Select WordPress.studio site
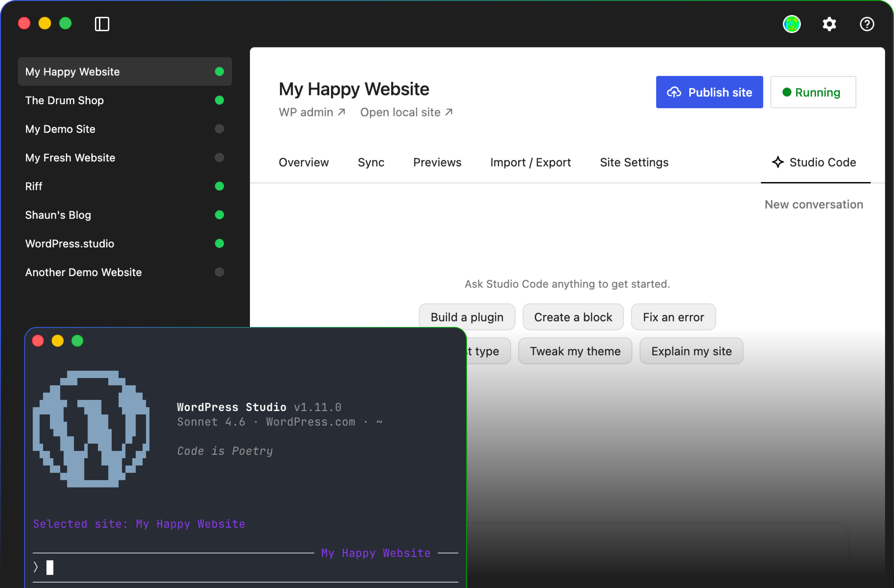The height and width of the screenshot is (588, 894). pyautogui.click(x=125, y=243)
